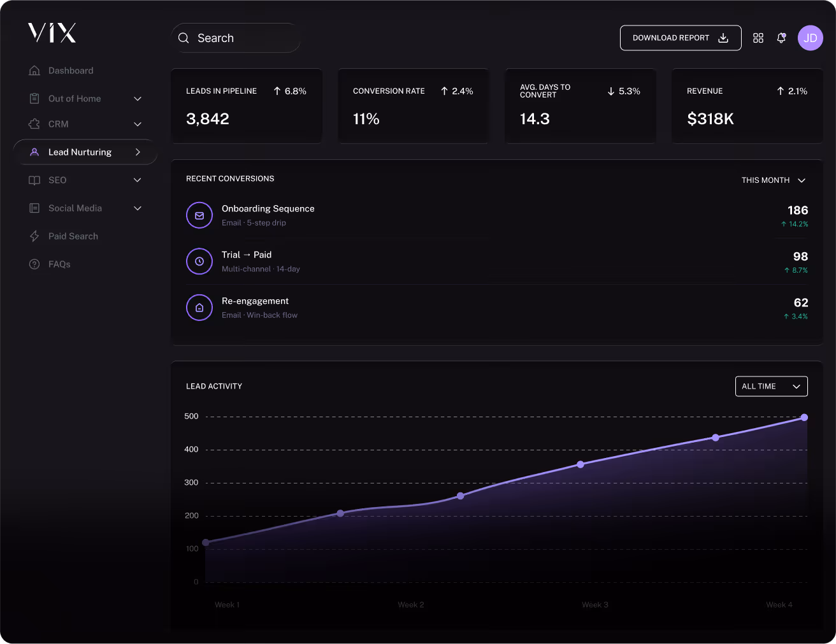The height and width of the screenshot is (644, 836).
Task: Open the JD profile avatar
Action: tap(811, 38)
